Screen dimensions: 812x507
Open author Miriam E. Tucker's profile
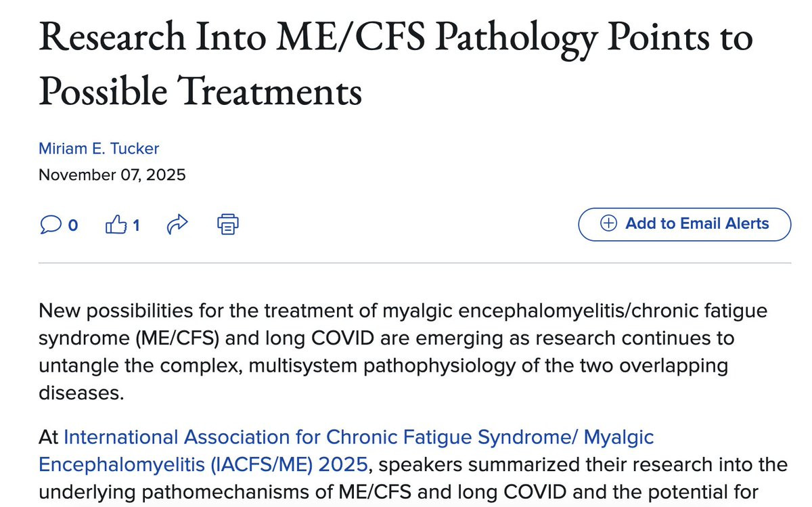click(99, 149)
